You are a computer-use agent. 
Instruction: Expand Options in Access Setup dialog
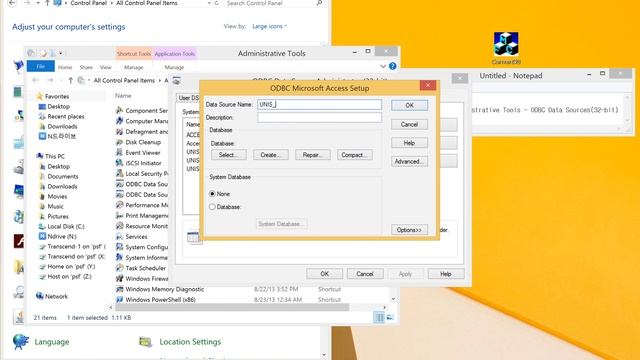[409, 230]
